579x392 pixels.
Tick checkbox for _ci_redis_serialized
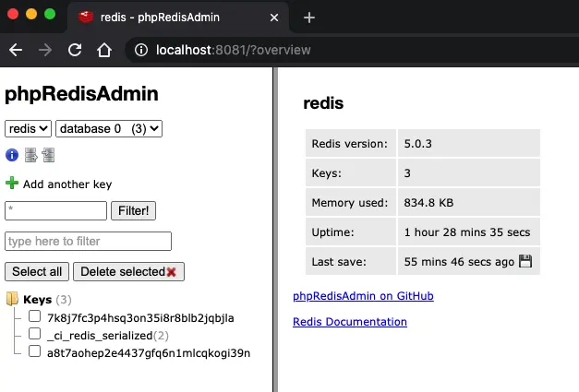[35, 334]
